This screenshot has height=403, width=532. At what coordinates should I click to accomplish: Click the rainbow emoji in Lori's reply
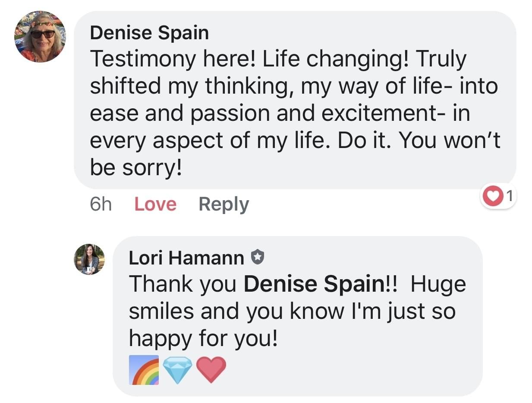(x=144, y=370)
